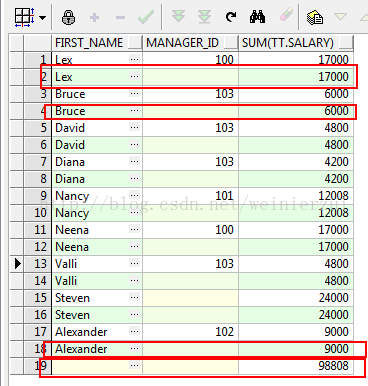Screen dimensions: 368x386
Task: Select the total 98808 cell in row 19
Action: (296, 366)
